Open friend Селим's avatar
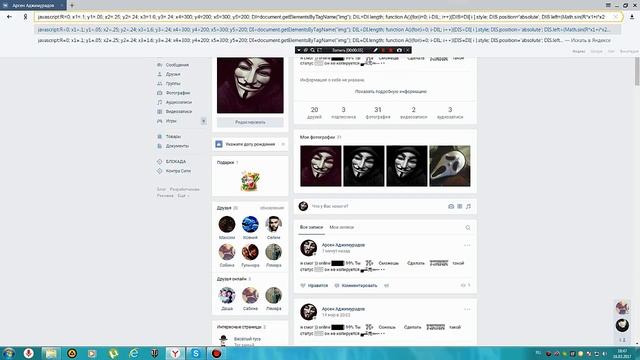The width and height of the screenshot is (640, 360). pos(273,224)
